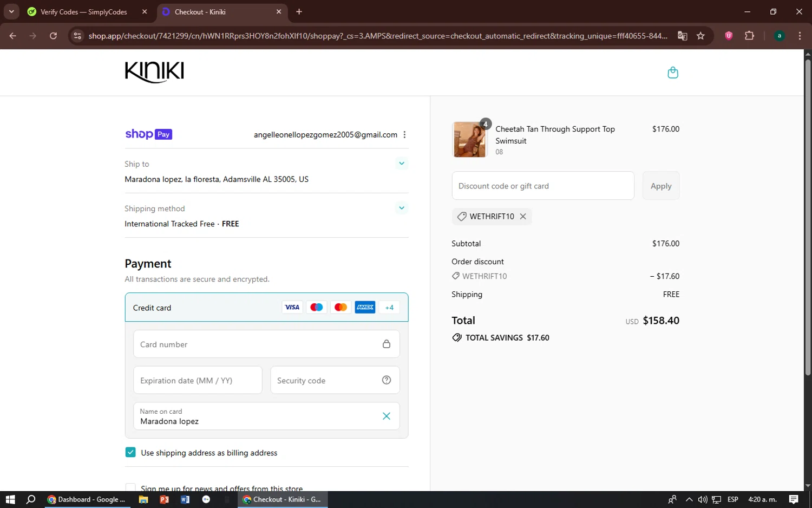The height and width of the screenshot is (508, 812).
Task: Open Windows taskbar search
Action: coord(31,499)
